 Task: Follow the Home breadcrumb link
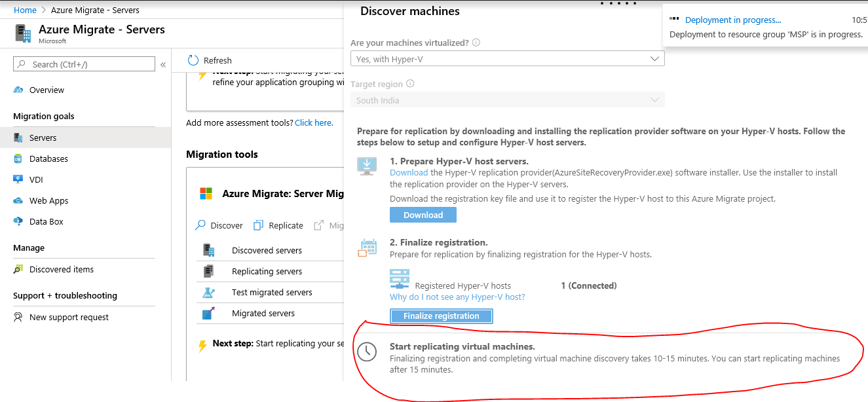click(25, 10)
